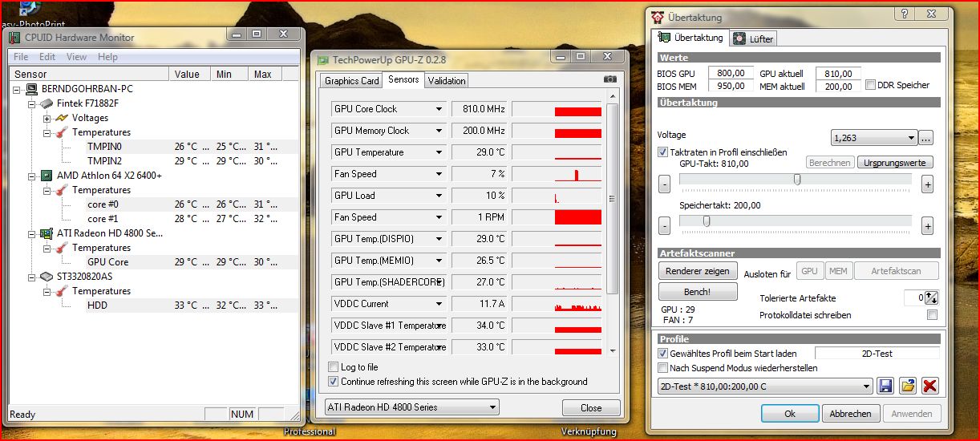980x441 pixels.
Task: Click the Fintek F71882F chip icon
Action: tap(47, 103)
